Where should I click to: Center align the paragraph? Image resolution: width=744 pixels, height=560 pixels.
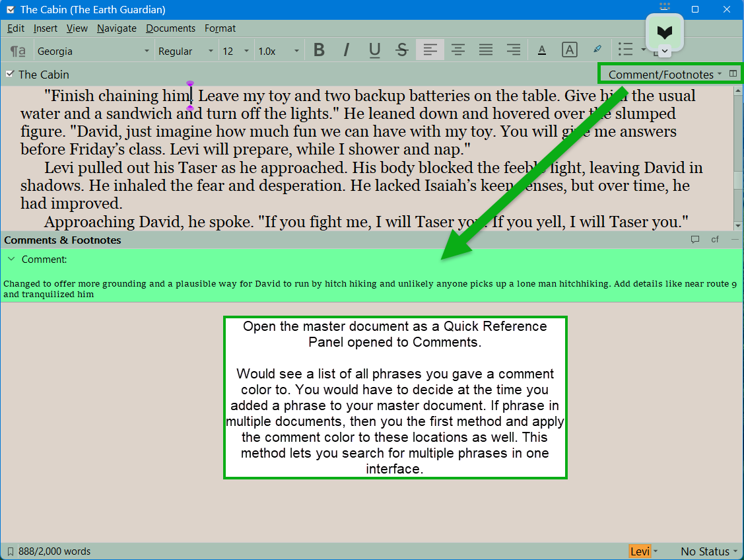(457, 51)
